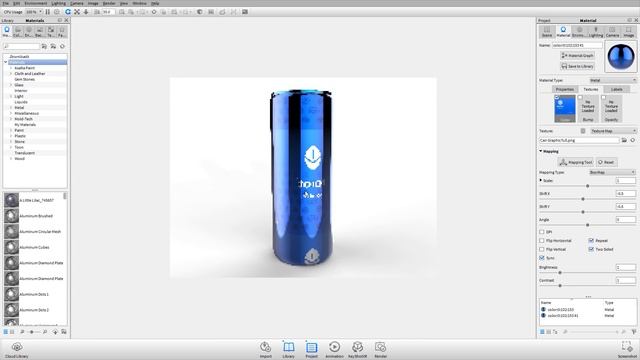
Task: Uncheck the Repeat checkbox
Action: click(x=591, y=240)
